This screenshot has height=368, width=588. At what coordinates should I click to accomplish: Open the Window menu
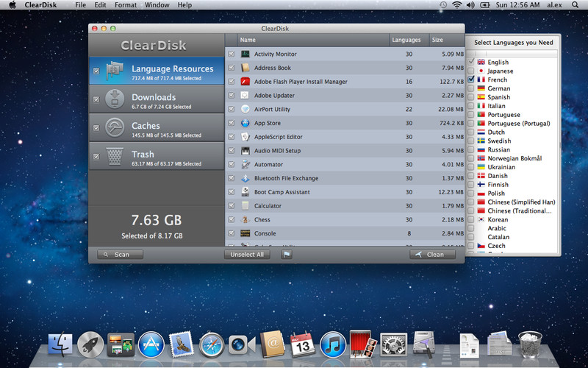[157, 5]
